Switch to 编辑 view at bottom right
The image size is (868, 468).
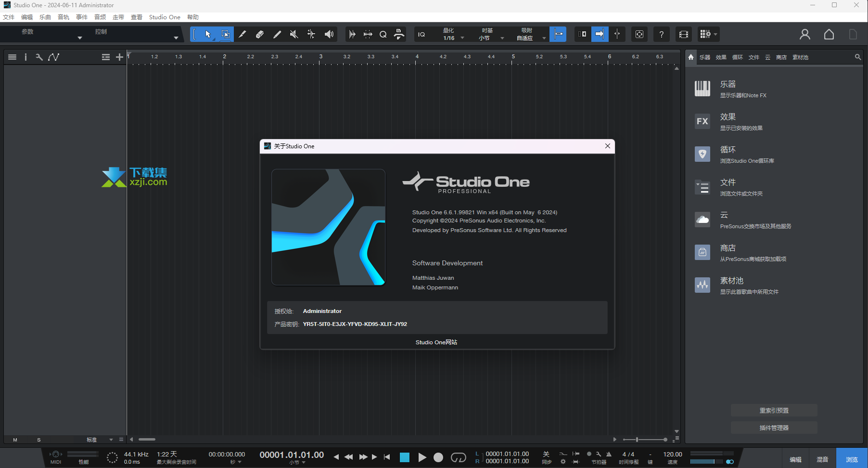click(x=795, y=459)
